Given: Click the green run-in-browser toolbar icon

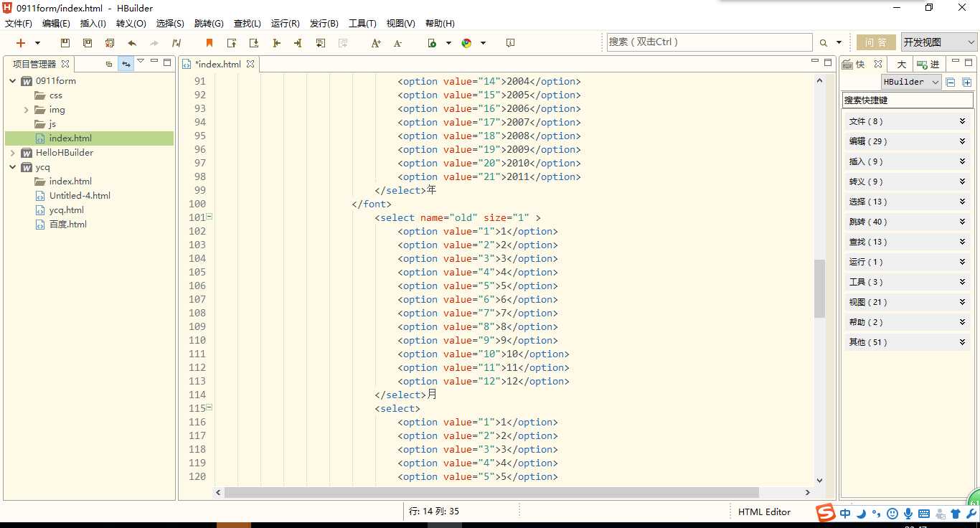Looking at the screenshot, I should pos(432,43).
